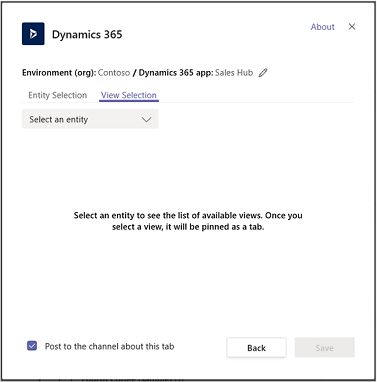Viewport: 377px width, 382px height.
Task: Uncheck Post to the channel checkbox
Action: click(x=32, y=346)
